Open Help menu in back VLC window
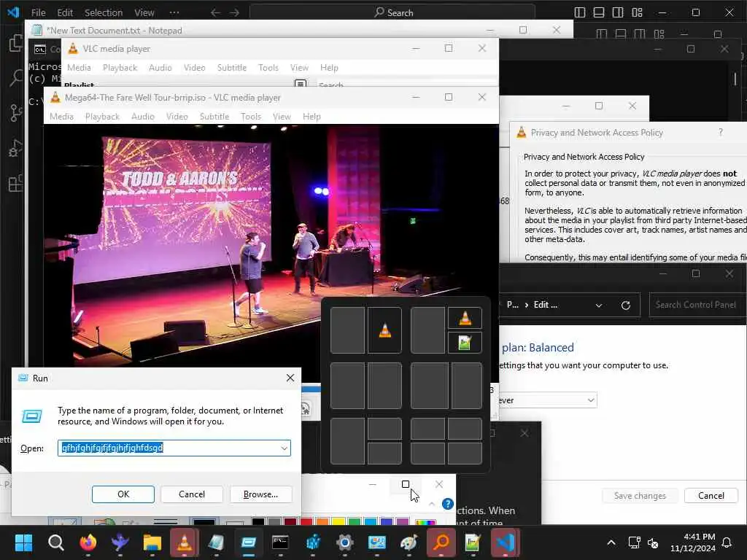This screenshot has height=560, width=747. (x=329, y=68)
